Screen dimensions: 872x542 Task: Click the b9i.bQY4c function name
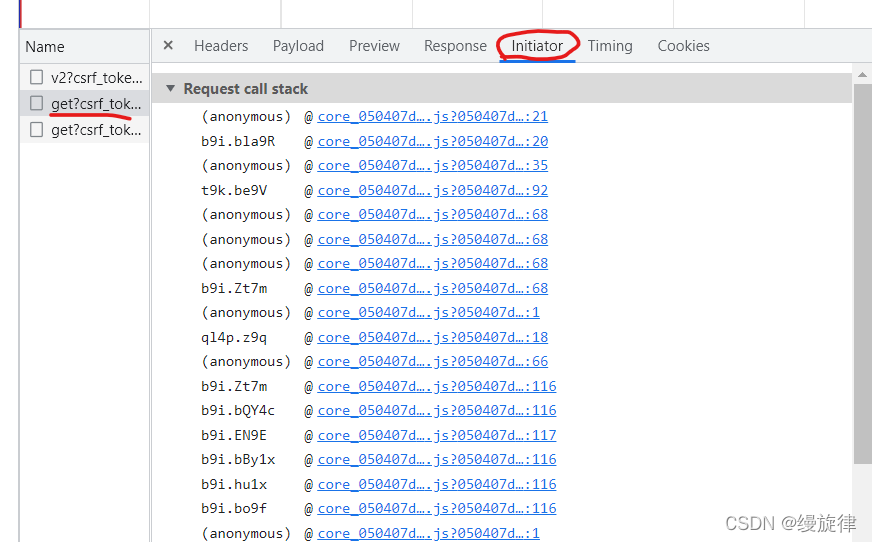point(238,410)
